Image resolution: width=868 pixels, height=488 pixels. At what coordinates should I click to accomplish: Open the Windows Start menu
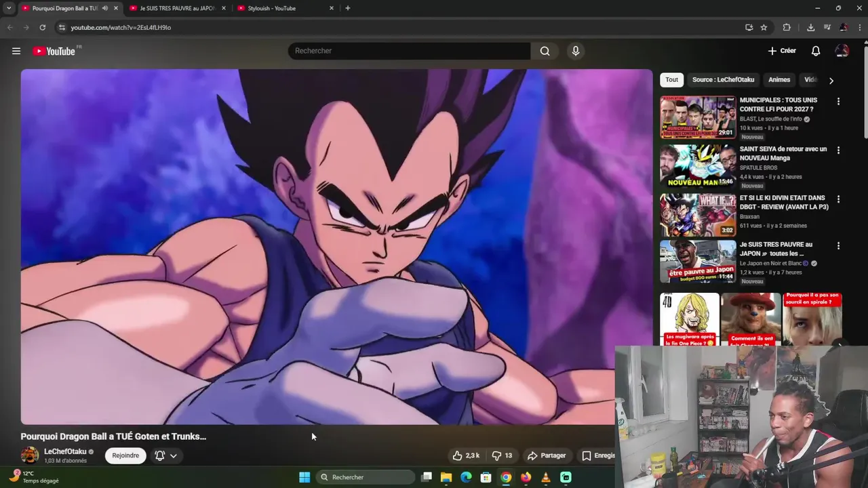click(x=304, y=477)
